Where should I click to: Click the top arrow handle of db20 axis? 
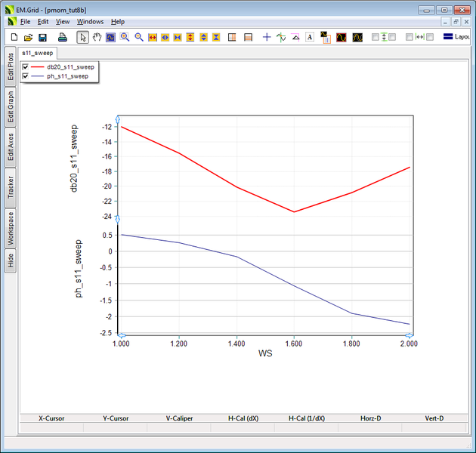point(117,119)
